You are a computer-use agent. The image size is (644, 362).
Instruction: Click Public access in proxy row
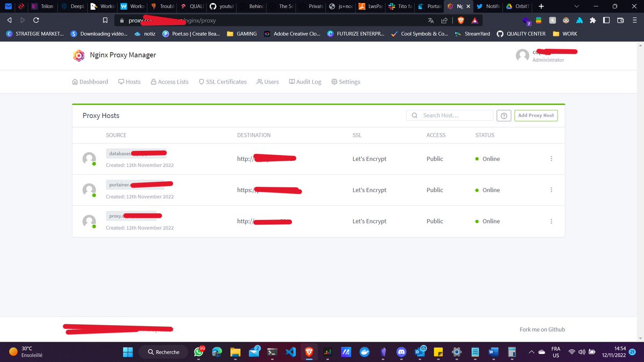click(x=435, y=221)
